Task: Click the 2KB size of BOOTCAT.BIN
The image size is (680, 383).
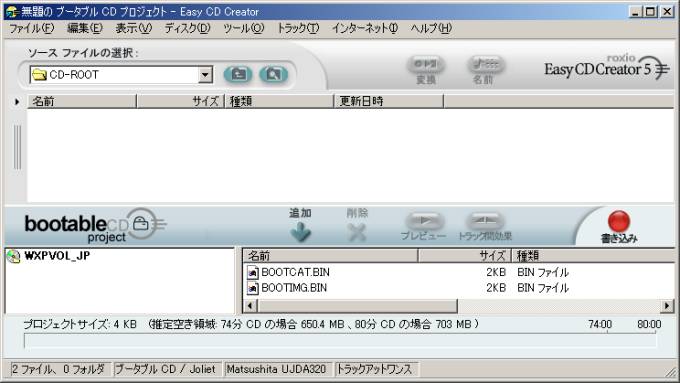Action: 496,272
